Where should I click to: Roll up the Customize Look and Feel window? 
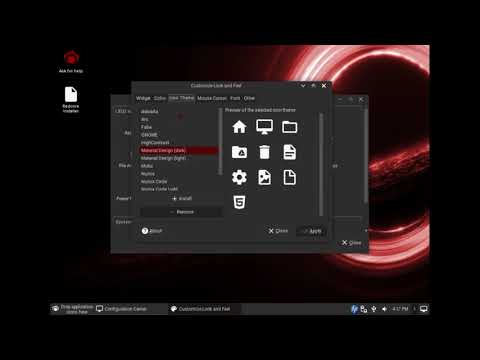coord(303,86)
